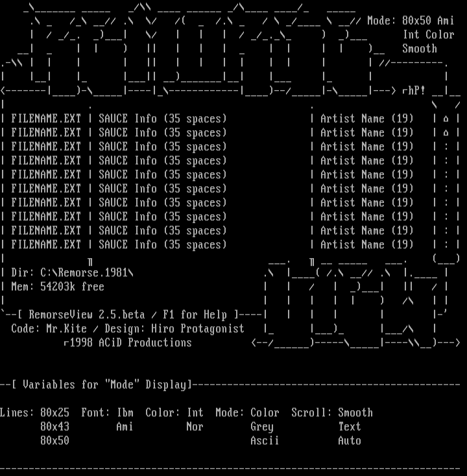
Task: Select the 80x43 lines option
Action: click(x=54, y=427)
